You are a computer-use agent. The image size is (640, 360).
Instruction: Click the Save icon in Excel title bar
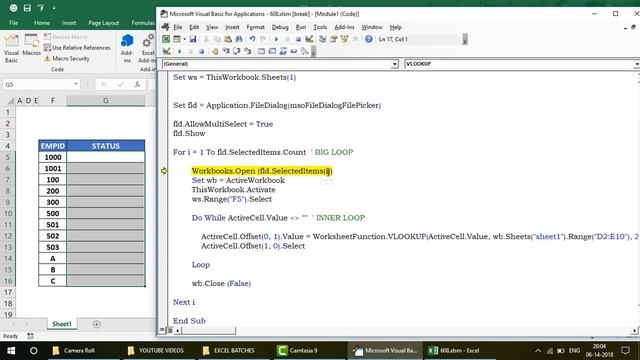click(27, 8)
